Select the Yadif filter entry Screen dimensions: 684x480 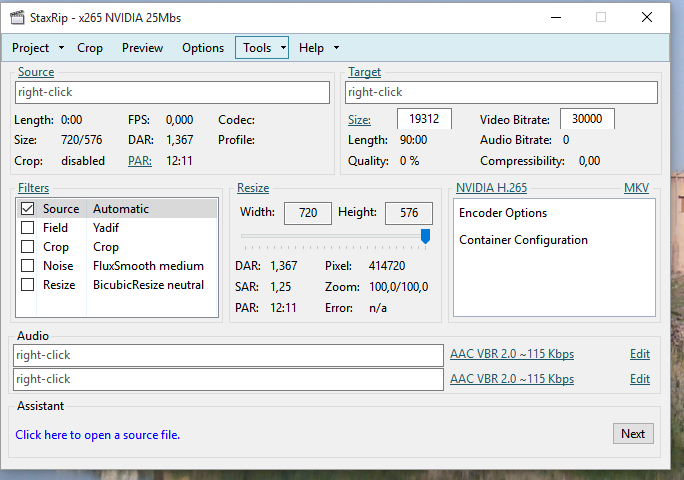point(106,228)
